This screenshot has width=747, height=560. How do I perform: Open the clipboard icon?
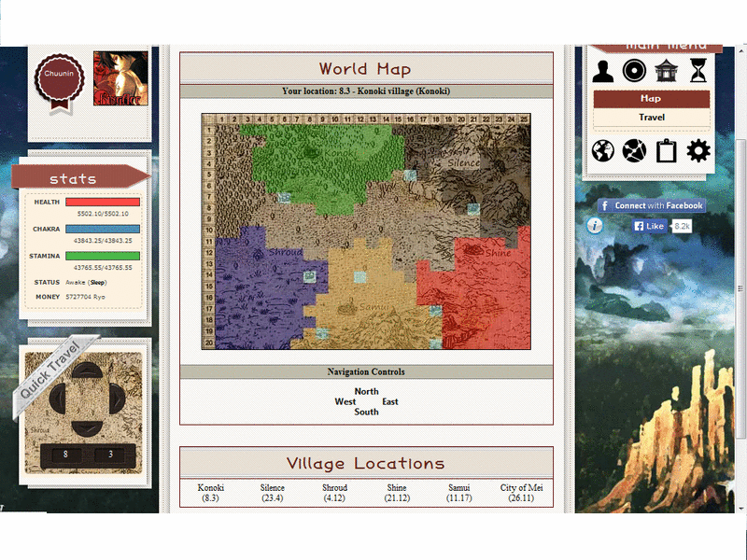coord(667,150)
